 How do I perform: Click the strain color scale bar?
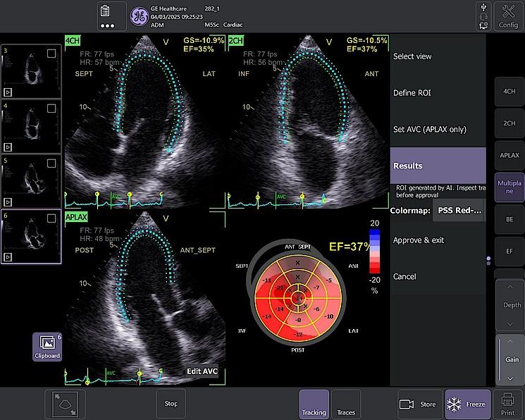pos(375,251)
